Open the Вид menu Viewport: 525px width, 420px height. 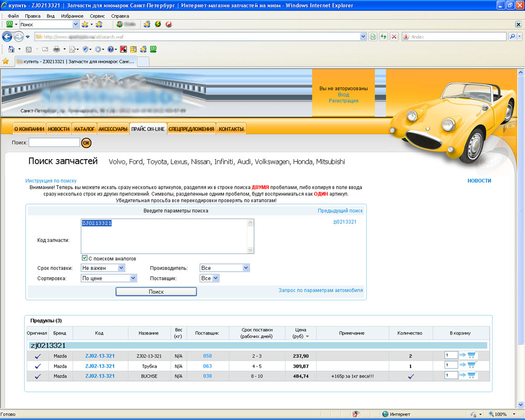(50, 16)
